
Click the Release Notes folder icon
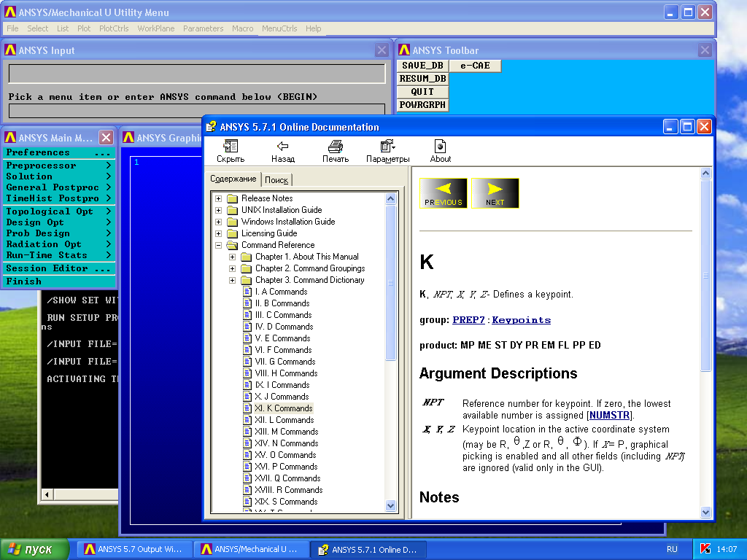tap(232, 198)
